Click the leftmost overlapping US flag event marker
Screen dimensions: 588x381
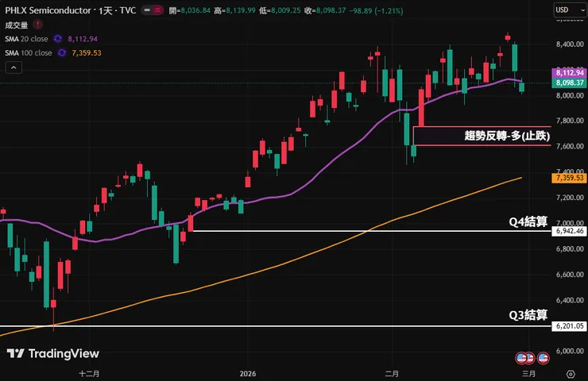(521, 358)
